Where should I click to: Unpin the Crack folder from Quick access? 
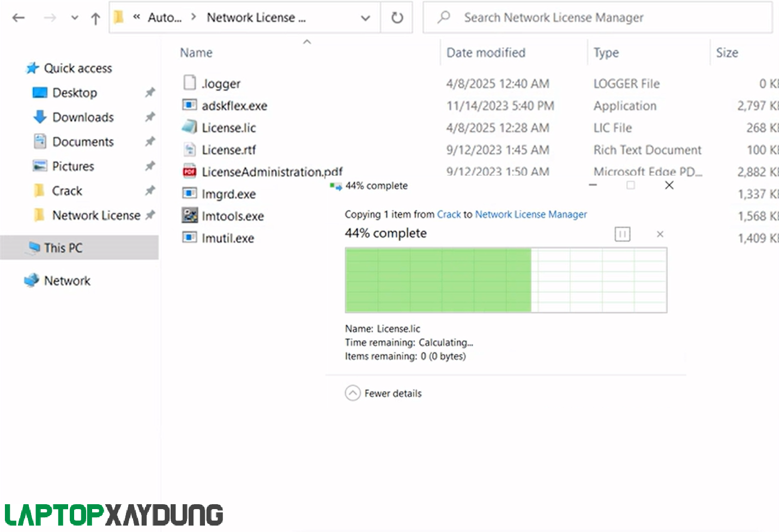150,190
